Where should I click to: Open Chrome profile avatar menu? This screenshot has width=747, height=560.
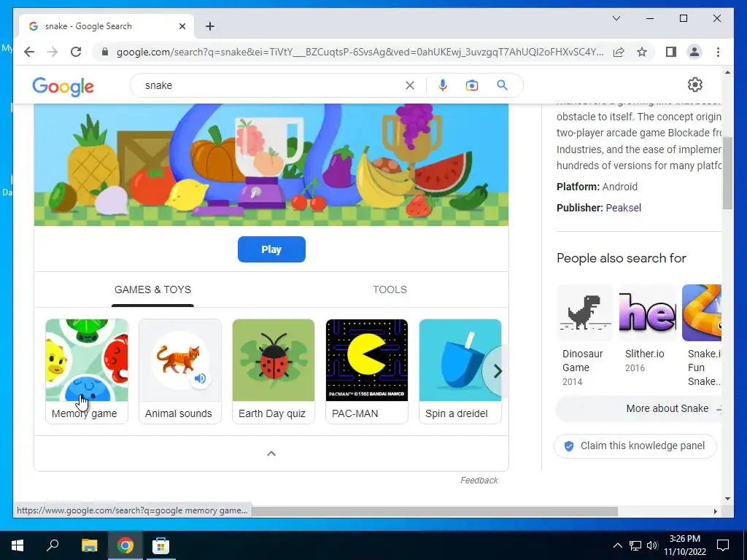694,52
